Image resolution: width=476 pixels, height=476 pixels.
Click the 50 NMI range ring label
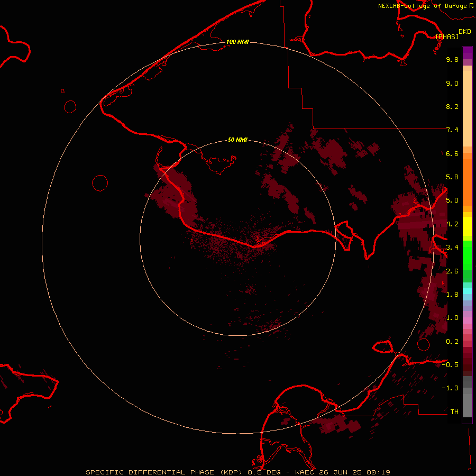237,140
